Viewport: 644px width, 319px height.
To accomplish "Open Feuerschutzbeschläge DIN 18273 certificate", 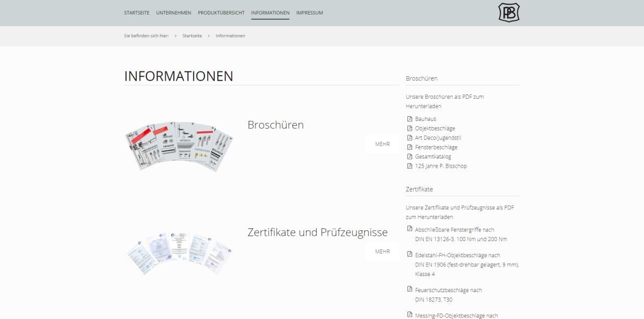I will coord(449,295).
